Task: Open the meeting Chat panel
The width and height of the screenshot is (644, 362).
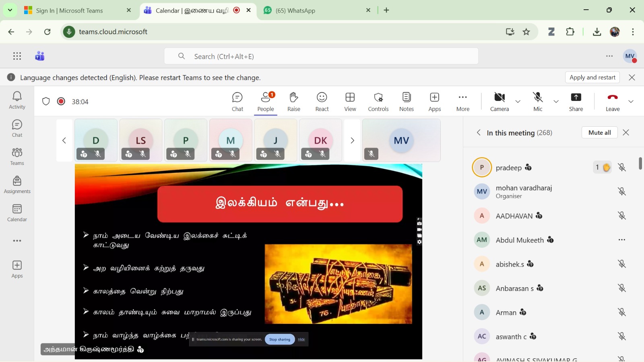Action: pyautogui.click(x=237, y=102)
